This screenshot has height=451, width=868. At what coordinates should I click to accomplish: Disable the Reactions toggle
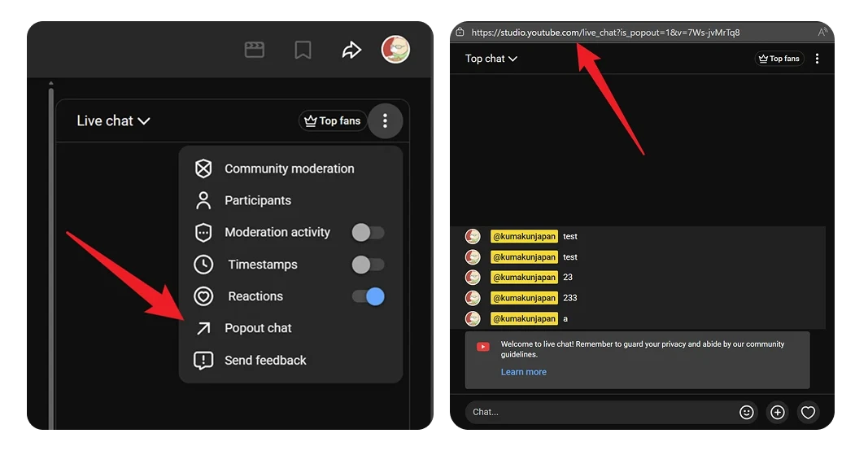368,297
